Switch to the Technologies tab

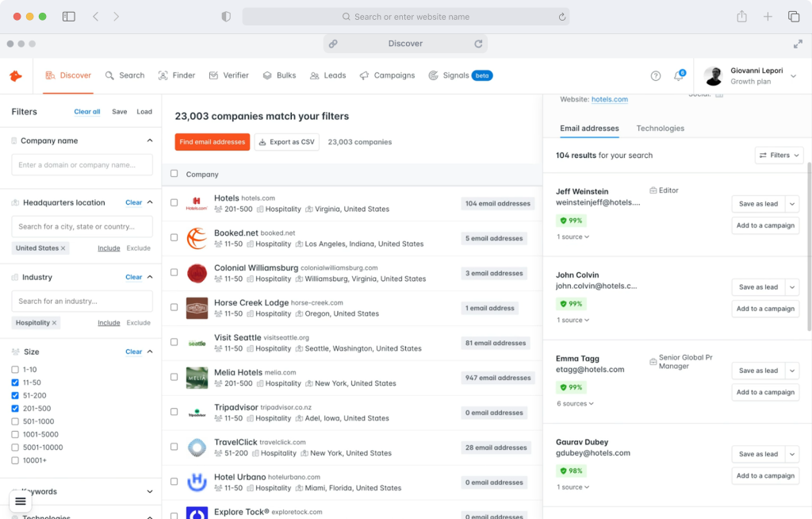point(661,128)
